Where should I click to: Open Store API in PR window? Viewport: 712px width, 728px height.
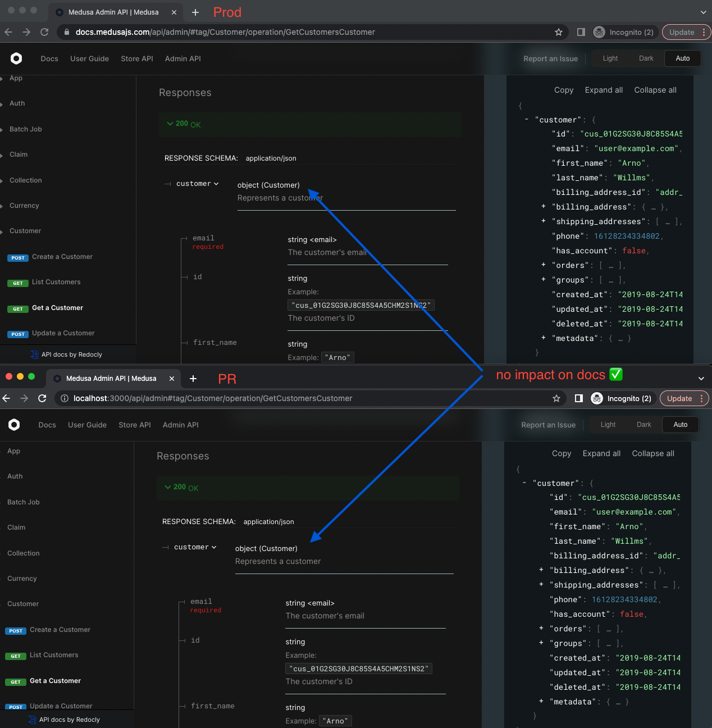pos(135,425)
